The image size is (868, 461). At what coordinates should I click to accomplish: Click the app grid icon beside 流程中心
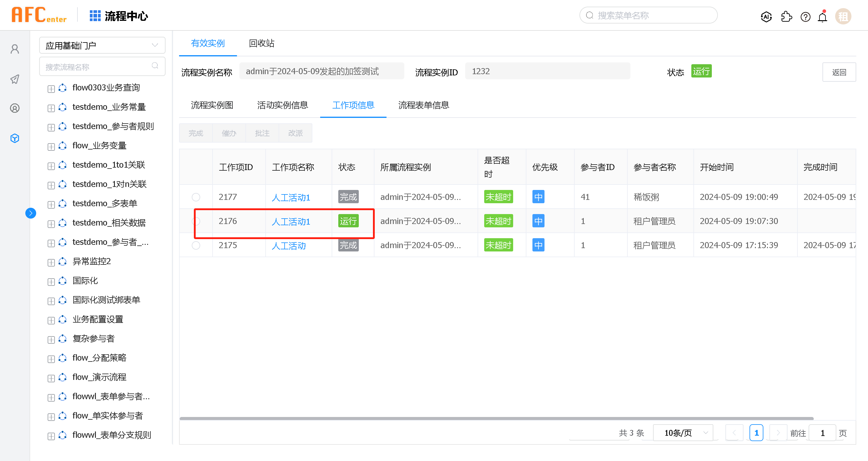coord(95,16)
